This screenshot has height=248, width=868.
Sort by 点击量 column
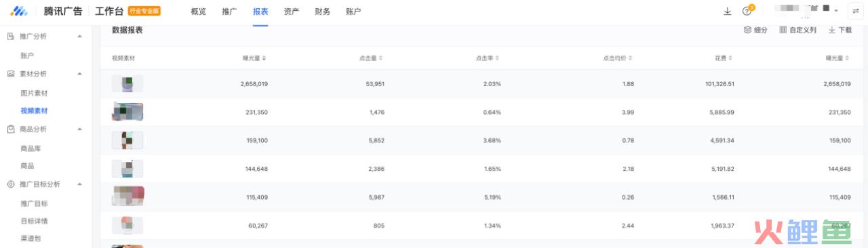pyautogui.click(x=371, y=58)
